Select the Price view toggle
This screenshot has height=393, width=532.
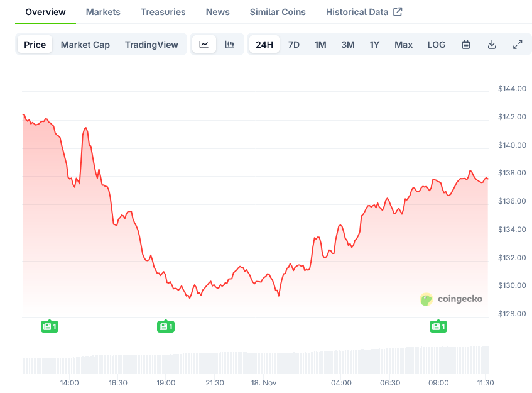[x=35, y=45]
